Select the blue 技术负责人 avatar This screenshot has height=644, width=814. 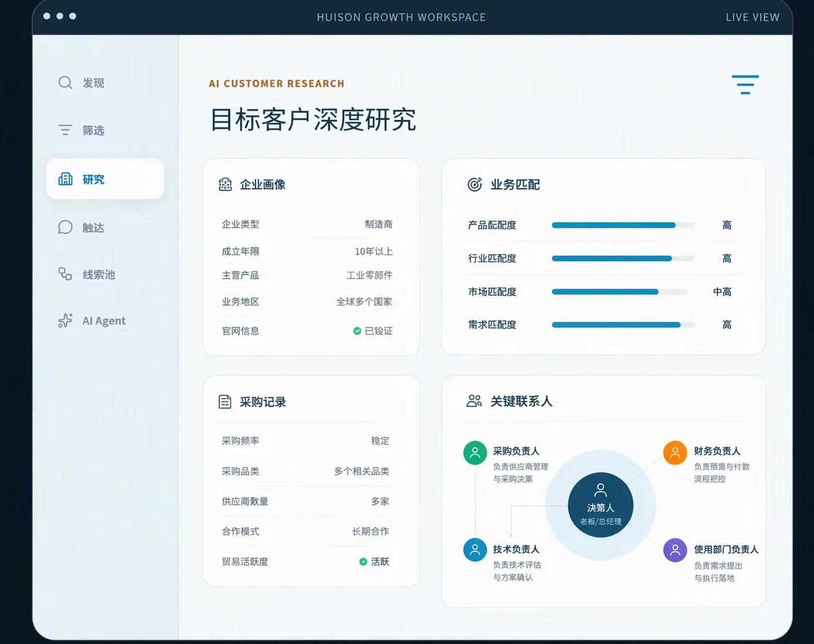[475, 549]
